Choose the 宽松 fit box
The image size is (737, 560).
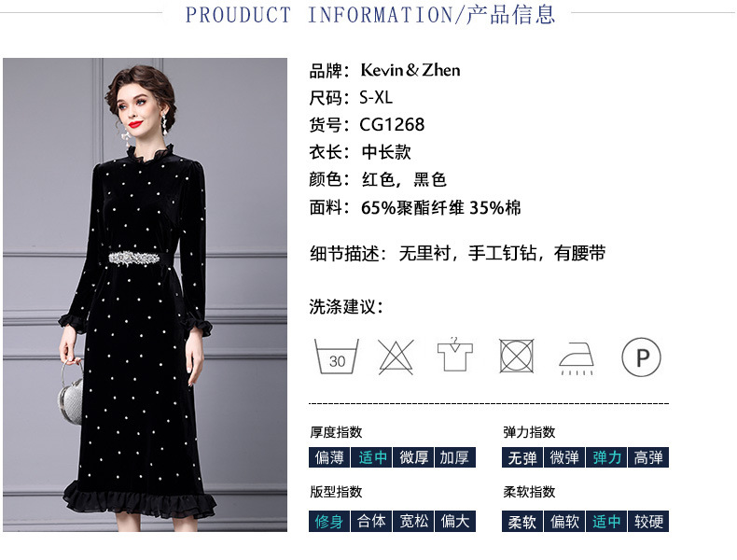coord(413,521)
